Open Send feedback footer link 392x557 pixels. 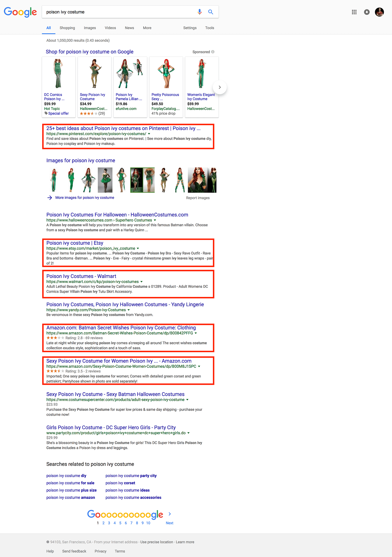point(74,551)
